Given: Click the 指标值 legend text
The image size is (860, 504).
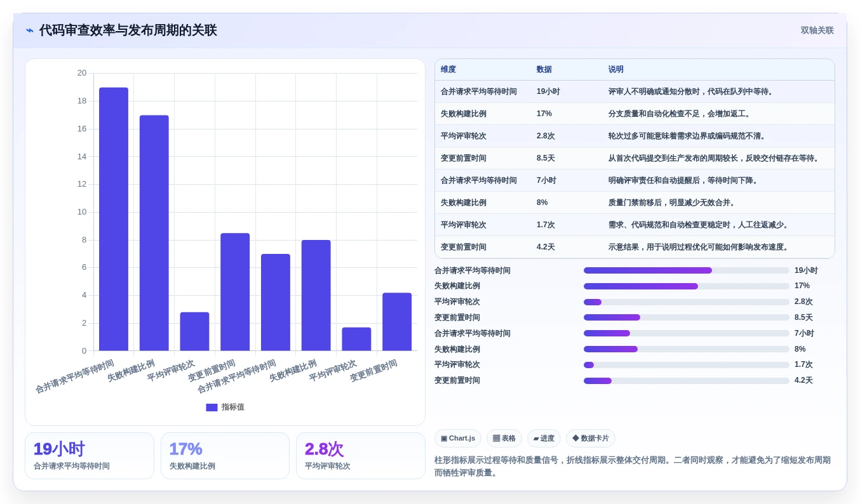Looking at the screenshot, I should (x=233, y=408).
